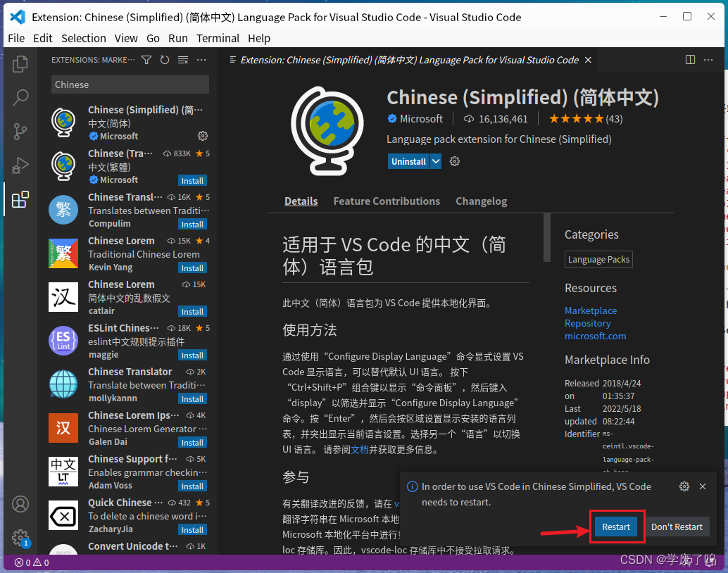This screenshot has height=573, width=728.
Task: Open the Selection menu
Action: click(x=84, y=38)
